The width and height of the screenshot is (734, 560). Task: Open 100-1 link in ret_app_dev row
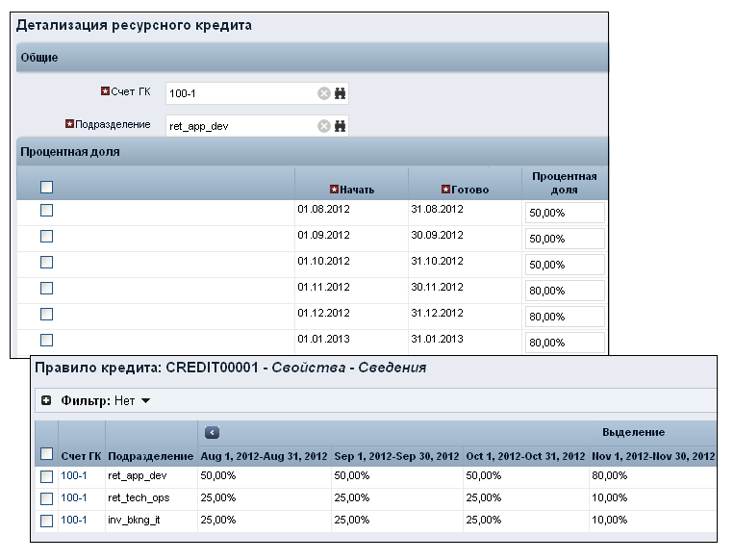tap(73, 475)
